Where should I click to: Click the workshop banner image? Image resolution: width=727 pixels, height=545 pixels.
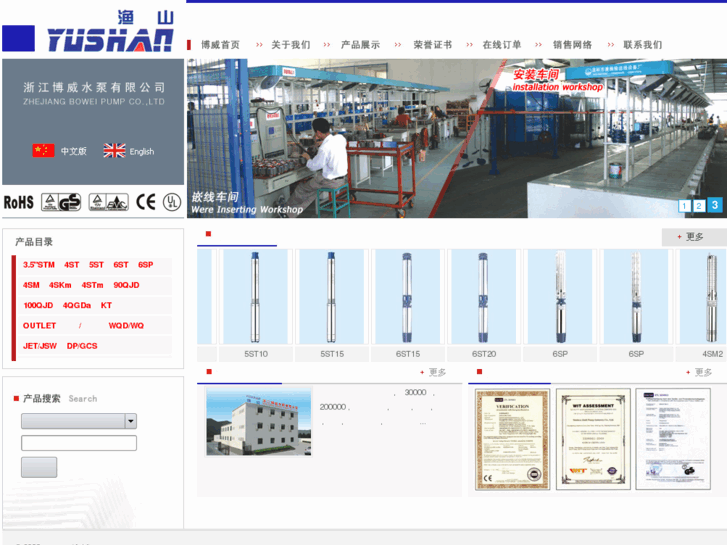coord(457,138)
